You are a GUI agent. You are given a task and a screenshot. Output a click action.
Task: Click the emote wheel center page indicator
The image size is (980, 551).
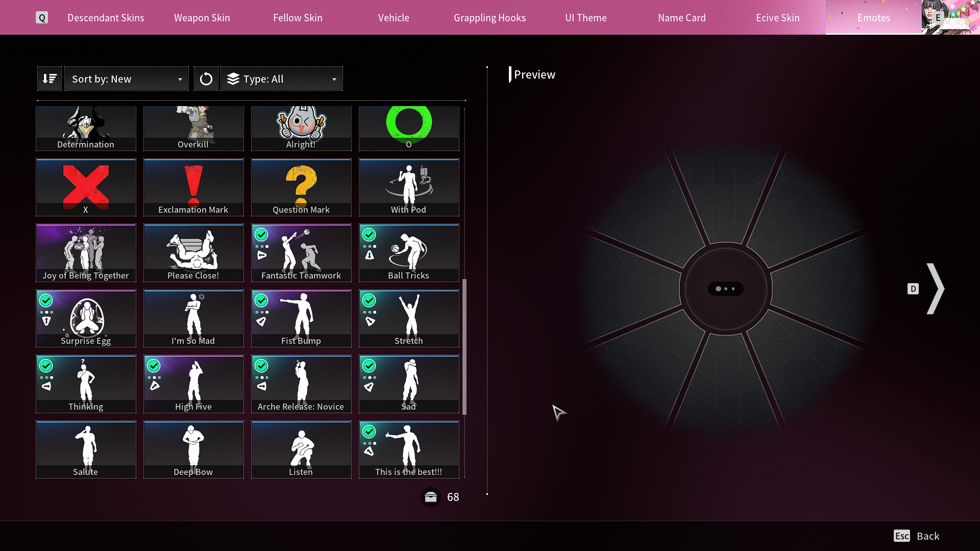pos(725,289)
